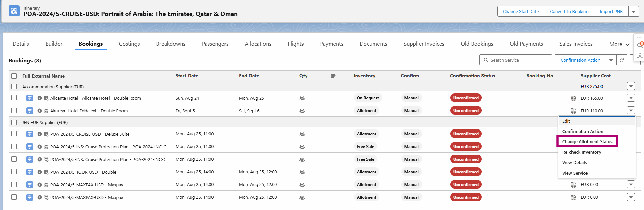Tick the select-all checkbox in the table header
This screenshot has width=644, height=210.
[x=14, y=76]
